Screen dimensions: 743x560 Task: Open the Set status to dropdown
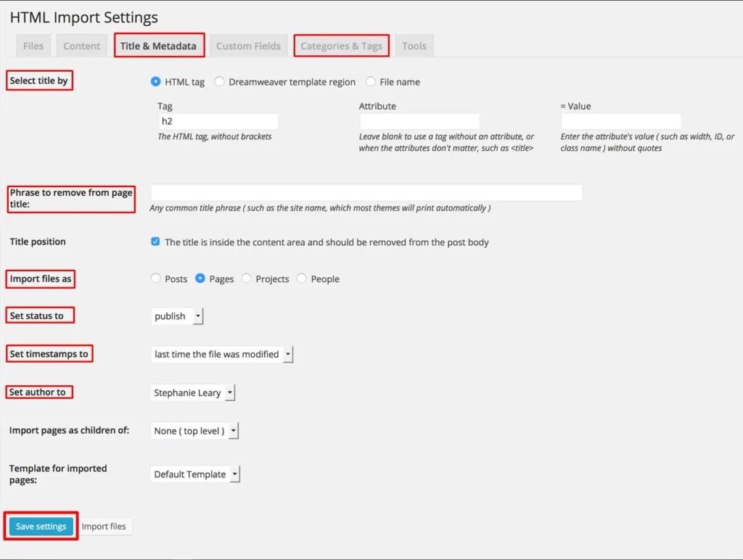[178, 316]
